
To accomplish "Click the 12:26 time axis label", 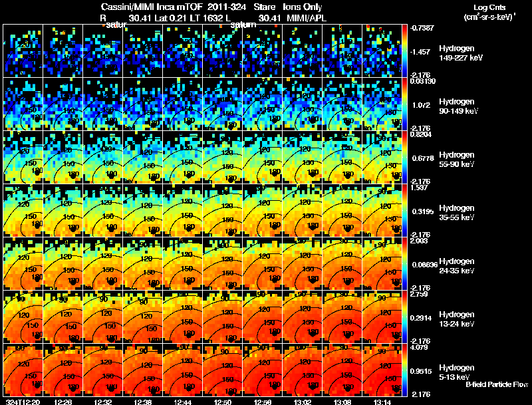I will pyautogui.click(x=63, y=402).
